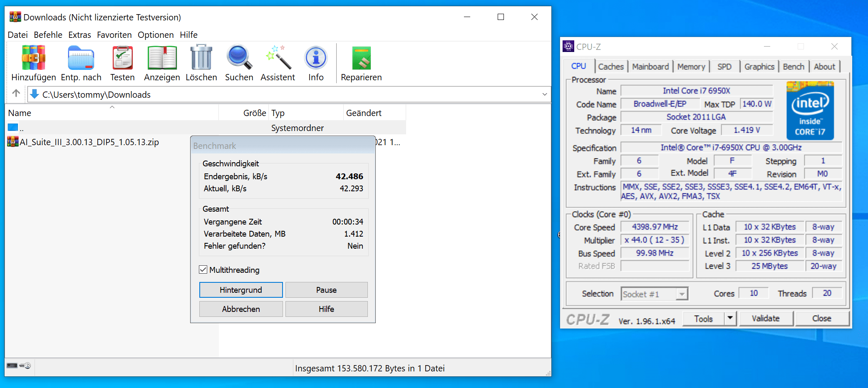Image resolution: width=868 pixels, height=388 pixels.
Task: Open the Assistent wizard wand icon
Action: 278,57
